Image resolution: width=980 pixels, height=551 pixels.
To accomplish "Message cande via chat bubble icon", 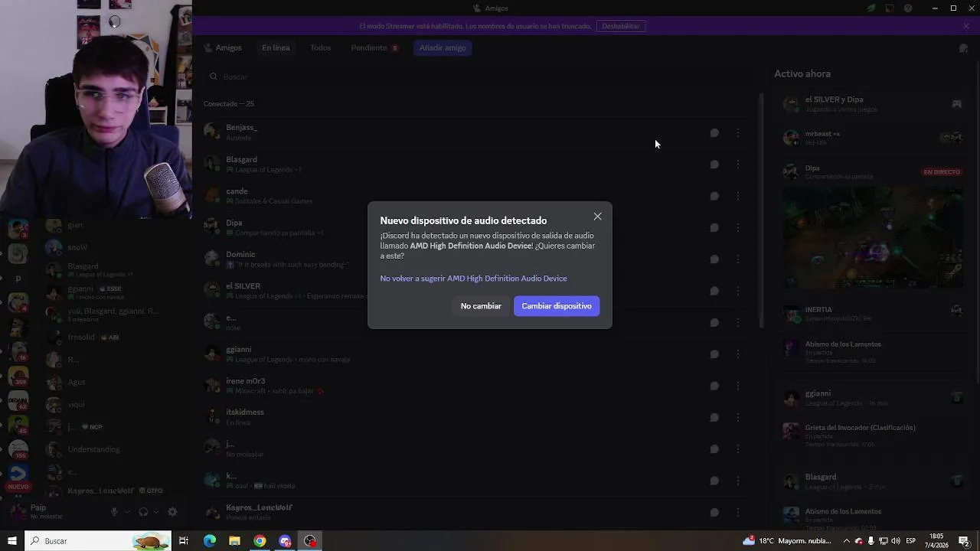I will click(714, 196).
